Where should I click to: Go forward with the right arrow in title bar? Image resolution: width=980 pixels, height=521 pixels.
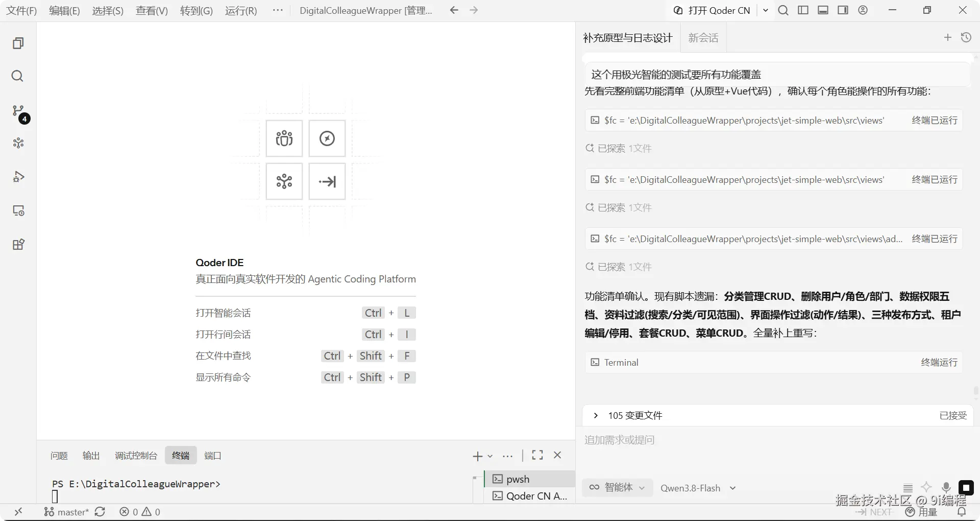click(474, 10)
